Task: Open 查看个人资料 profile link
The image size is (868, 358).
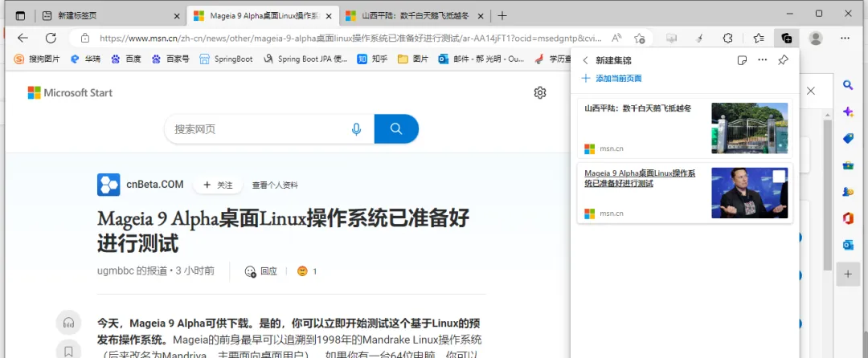Action: (x=275, y=185)
